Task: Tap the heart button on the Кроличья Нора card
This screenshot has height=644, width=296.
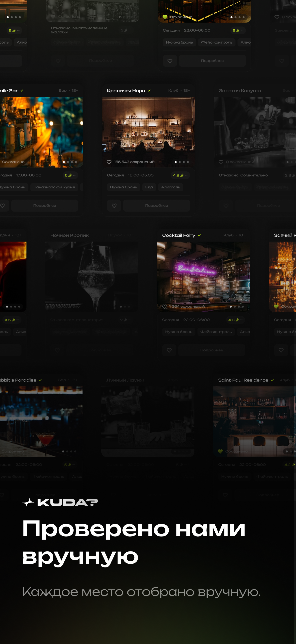Action: click(114, 205)
